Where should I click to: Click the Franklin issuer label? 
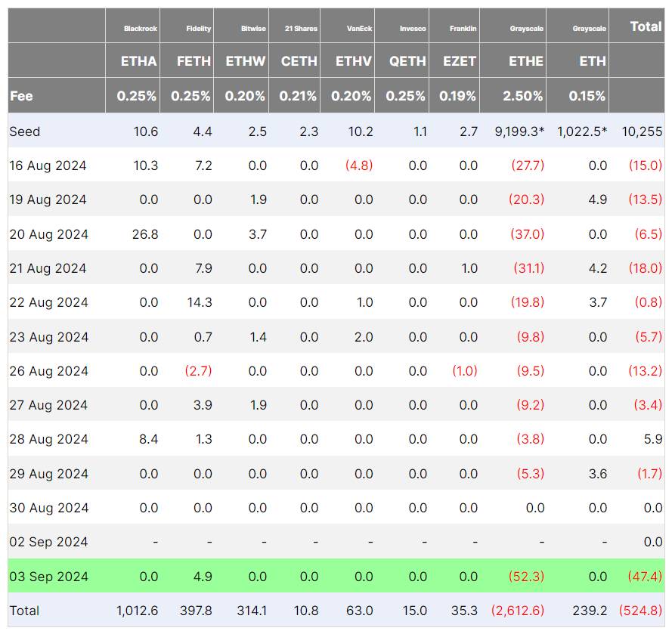463,29
